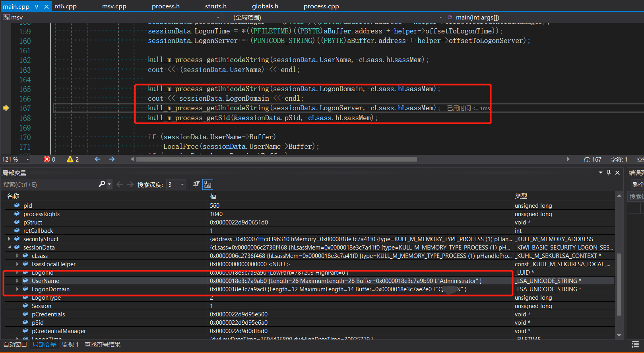The height and width of the screenshot is (353, 644).
Task: Select the Session variable row
Action: [x=310, y=306]
